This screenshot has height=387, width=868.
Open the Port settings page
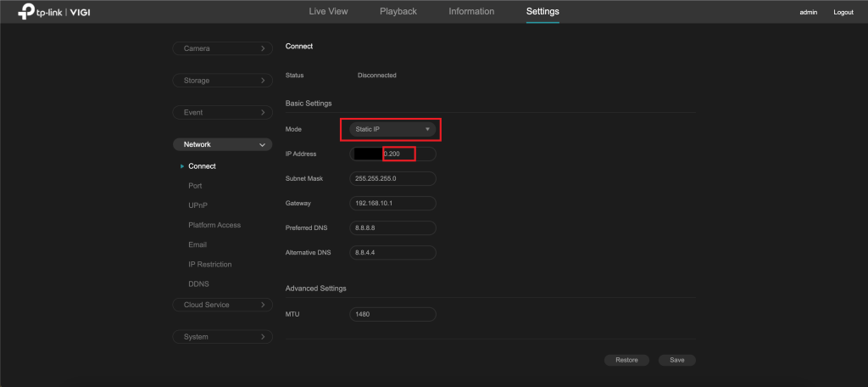click(x=195, y=186)
